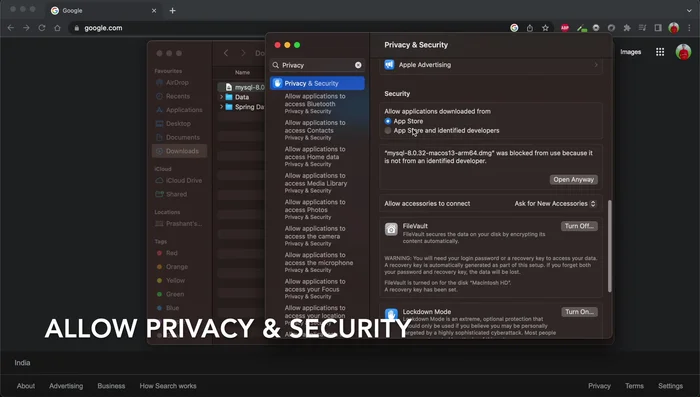Click the Business footer link
This screenshot has height=397, width=700.
pos(111,386)
